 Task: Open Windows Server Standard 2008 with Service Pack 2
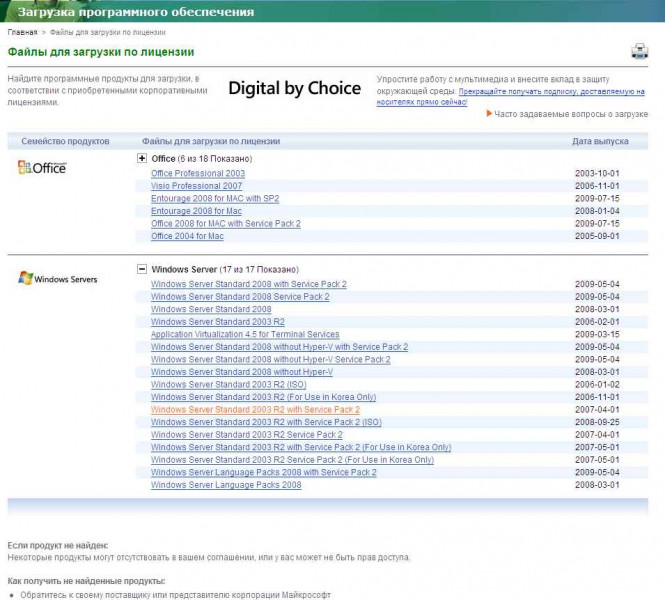pos(249,284)
